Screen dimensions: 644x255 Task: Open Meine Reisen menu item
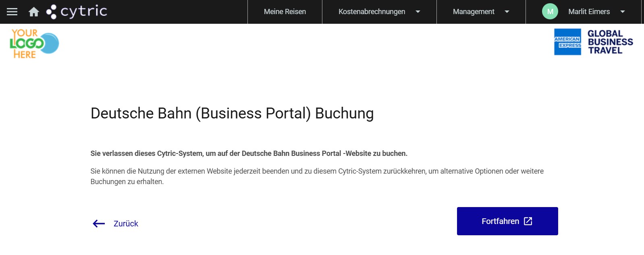pos(285,12)
